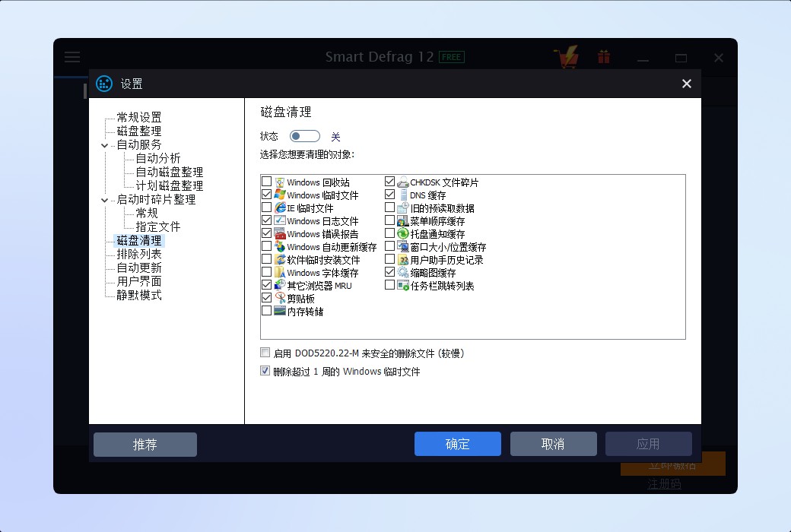The height and width of the screenshot is (532, 791).
Task: Click the 应用 button
Action: (x=648, y=444)
